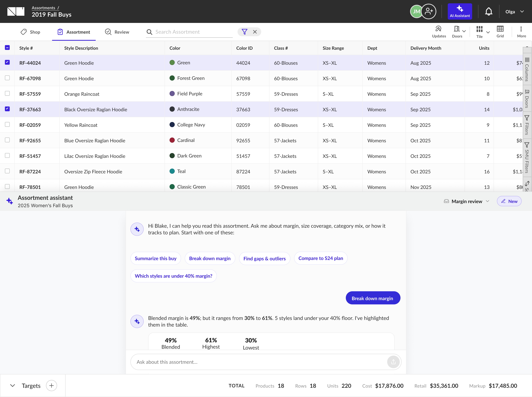The image size is (532, 397).
Task: Switch to Tile view icon
Action: pyautogui.click(x=479, y=29)
